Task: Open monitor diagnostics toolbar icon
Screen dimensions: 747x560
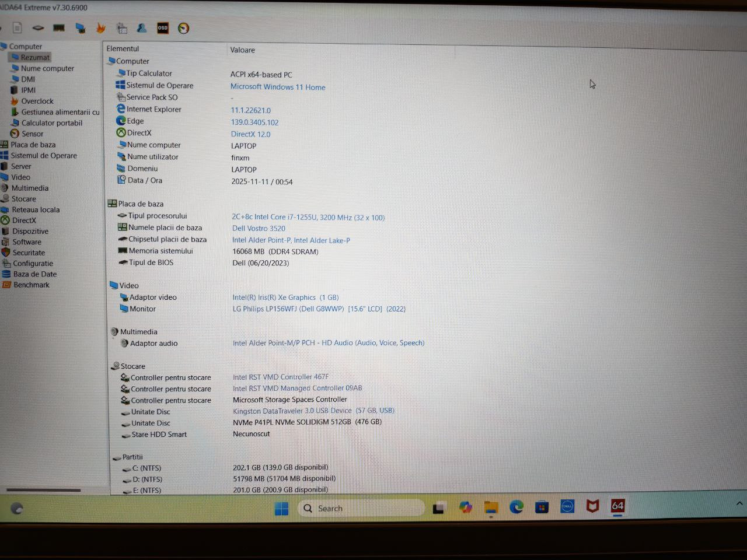Action: (x=81, y=28)
